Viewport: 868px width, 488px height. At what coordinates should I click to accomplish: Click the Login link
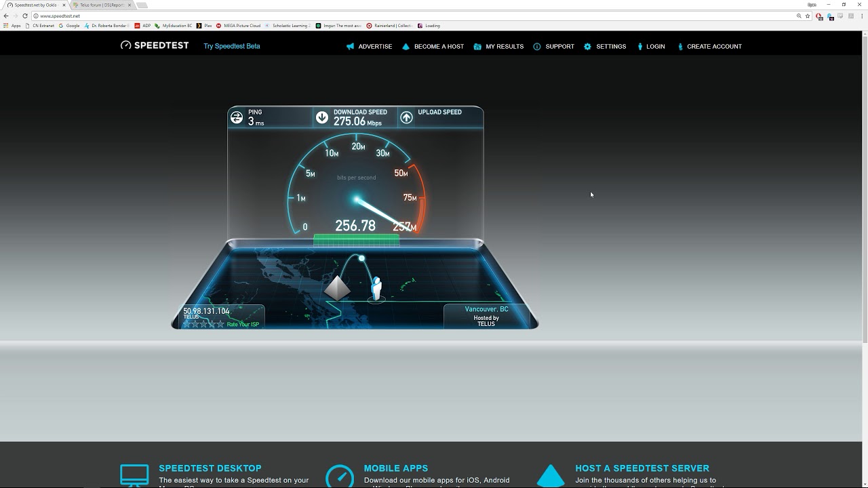pos(651,47)
